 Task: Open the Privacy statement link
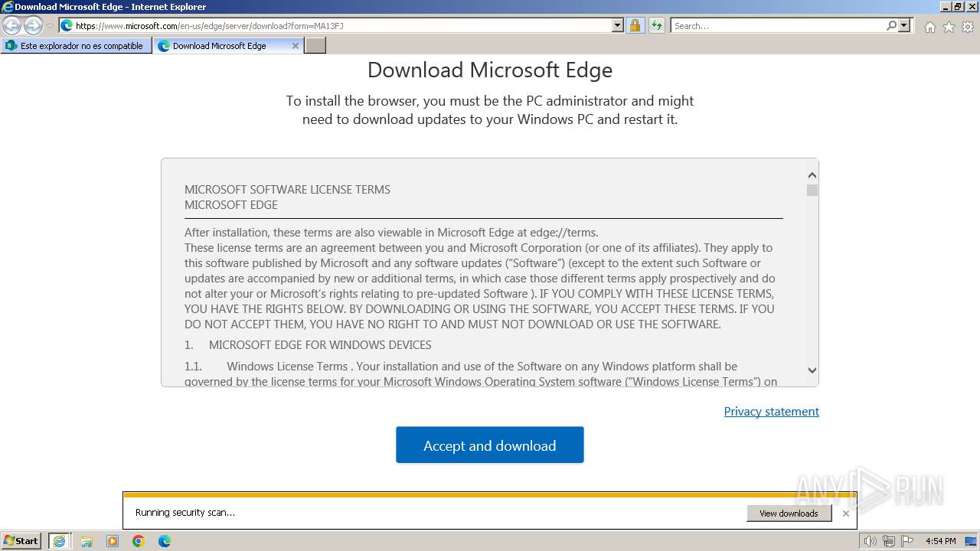click(771, 412)
